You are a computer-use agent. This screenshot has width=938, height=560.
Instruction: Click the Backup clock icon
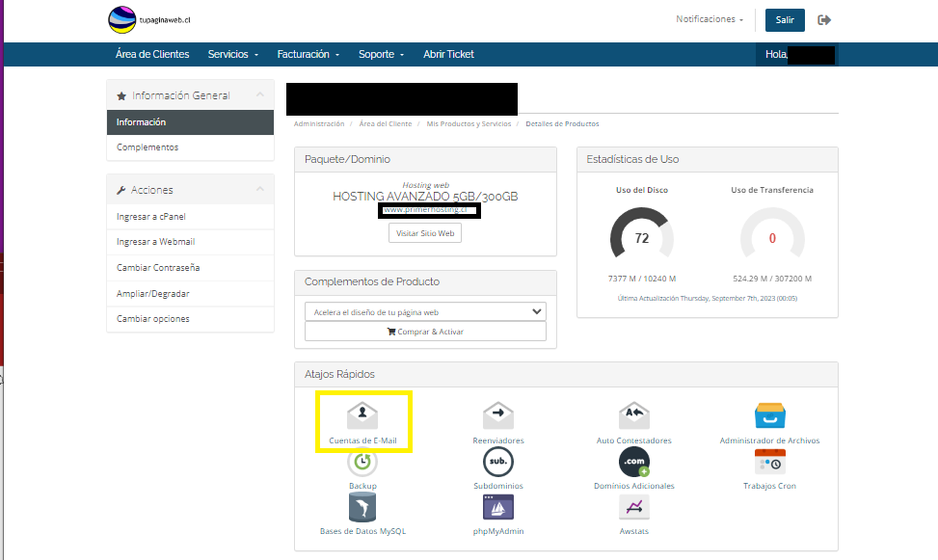[362, 463]
